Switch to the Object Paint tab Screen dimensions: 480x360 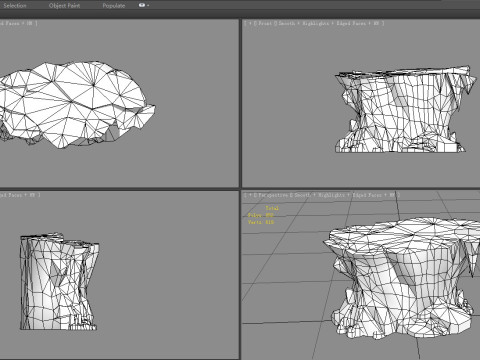coord(64,6)
